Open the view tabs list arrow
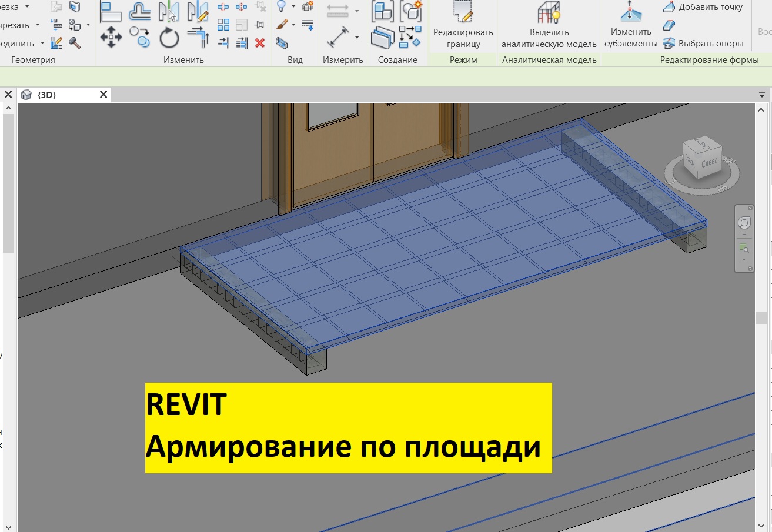The image size is (772, 532). coord(763,95)
